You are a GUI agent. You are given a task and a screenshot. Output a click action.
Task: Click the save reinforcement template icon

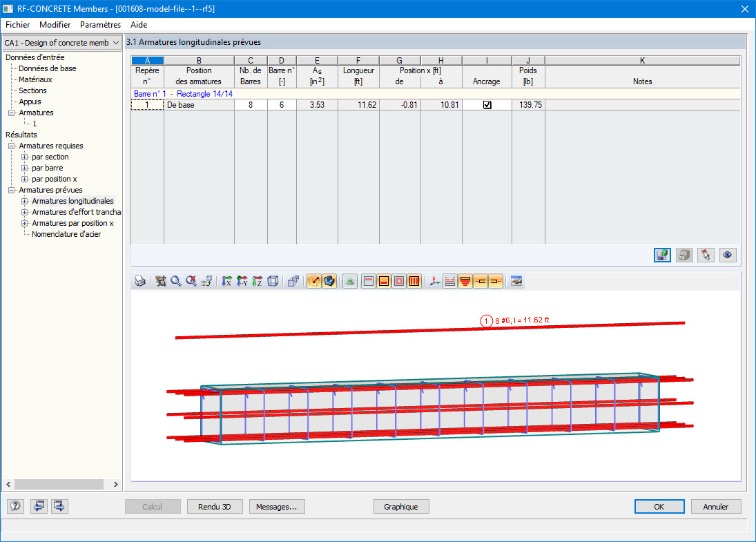662,255
